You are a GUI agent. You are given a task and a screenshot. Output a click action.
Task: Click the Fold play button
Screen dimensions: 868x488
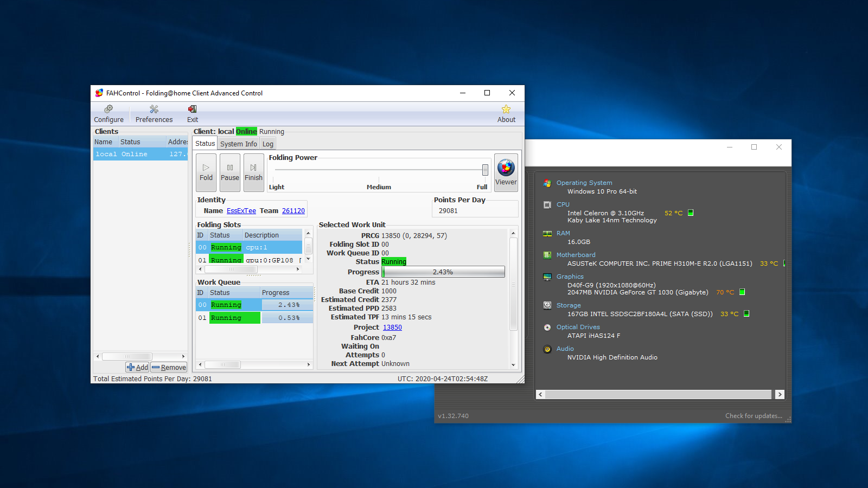click(206, 172)
